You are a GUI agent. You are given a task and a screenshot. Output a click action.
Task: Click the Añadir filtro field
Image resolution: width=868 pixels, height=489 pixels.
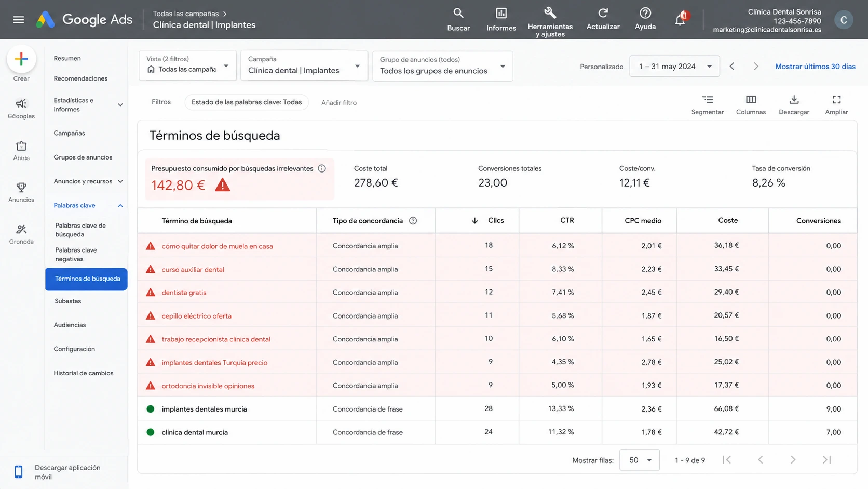339,103
